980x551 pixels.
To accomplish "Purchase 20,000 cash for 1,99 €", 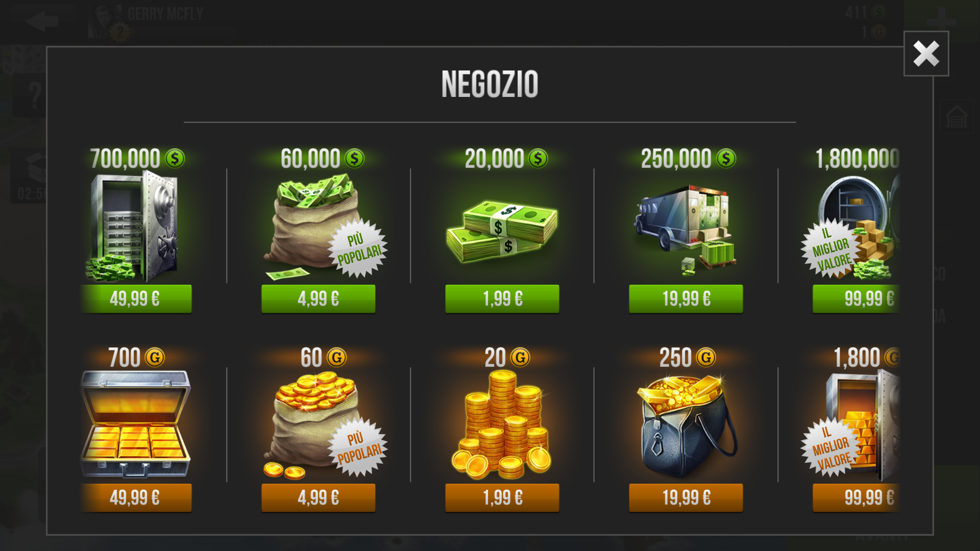I will (502, 299).
